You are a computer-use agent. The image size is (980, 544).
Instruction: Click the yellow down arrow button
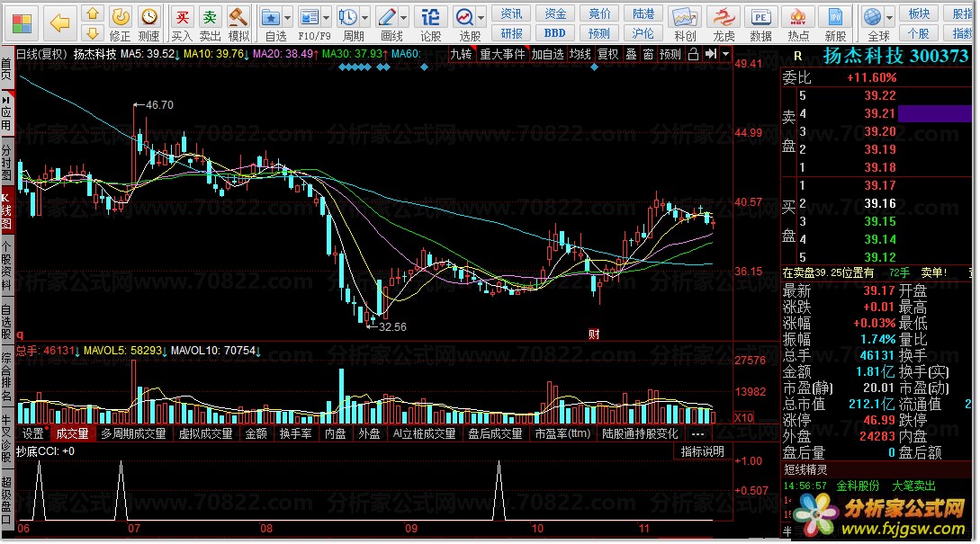point(93,32)
